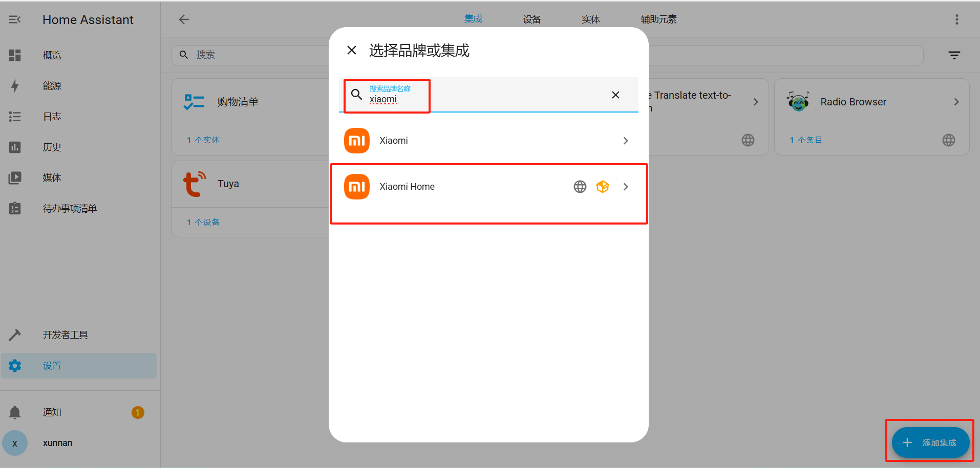Open the 概览 dashboard icon
The width and height of the screenshot is (980, 468).
pyautogui.click(x=15, y=55)
